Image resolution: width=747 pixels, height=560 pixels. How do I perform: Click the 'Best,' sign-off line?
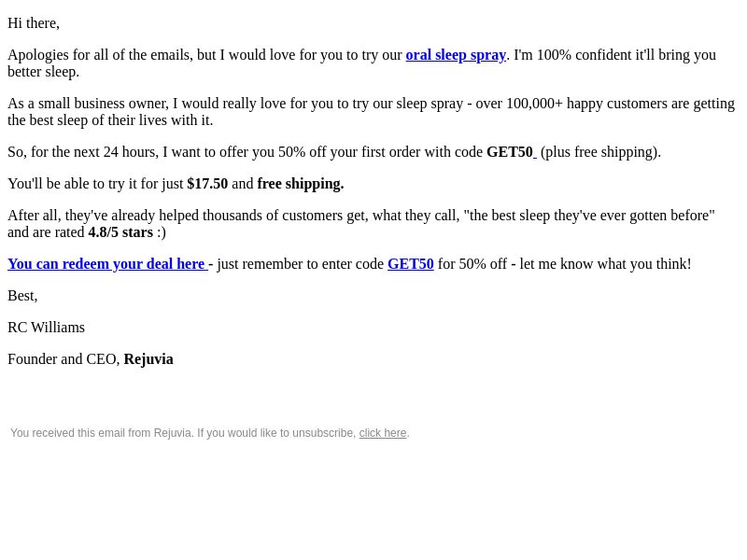pos(22,296)
